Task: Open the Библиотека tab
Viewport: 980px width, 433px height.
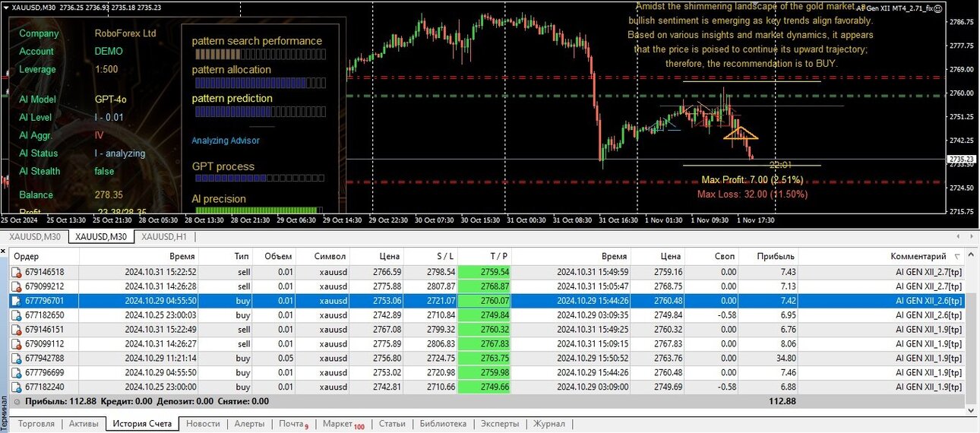Action: tap(444, 424)
